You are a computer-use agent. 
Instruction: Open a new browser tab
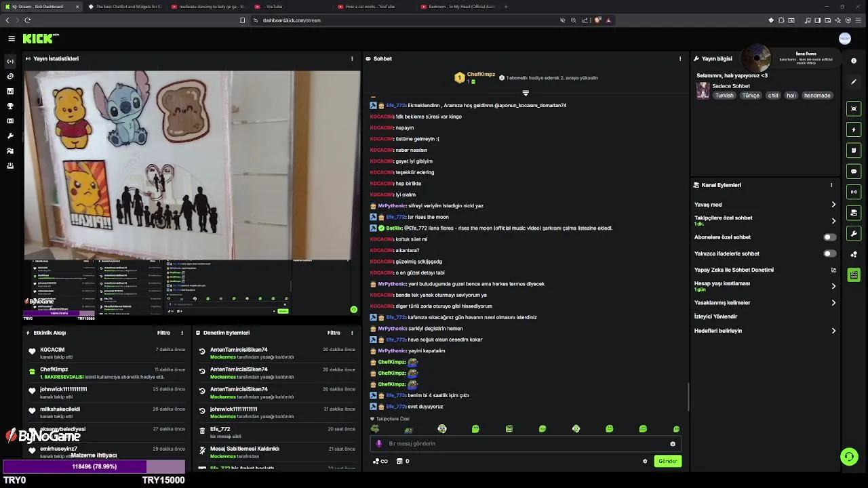506,7
